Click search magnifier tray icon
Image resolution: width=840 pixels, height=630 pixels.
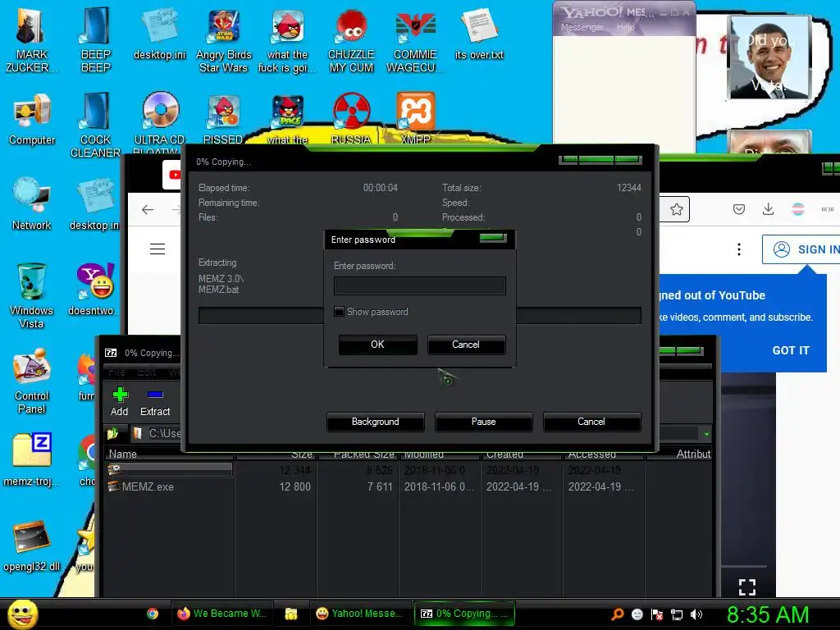click(x=617, y=614)
